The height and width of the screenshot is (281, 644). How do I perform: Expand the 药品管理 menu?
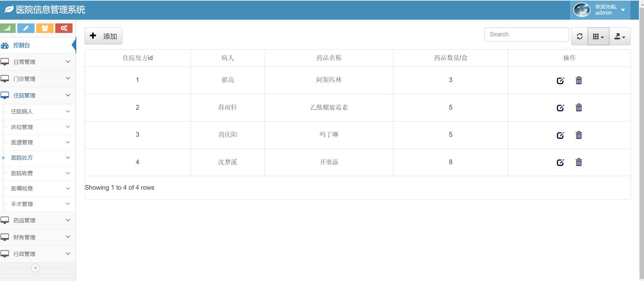point(38,220)
